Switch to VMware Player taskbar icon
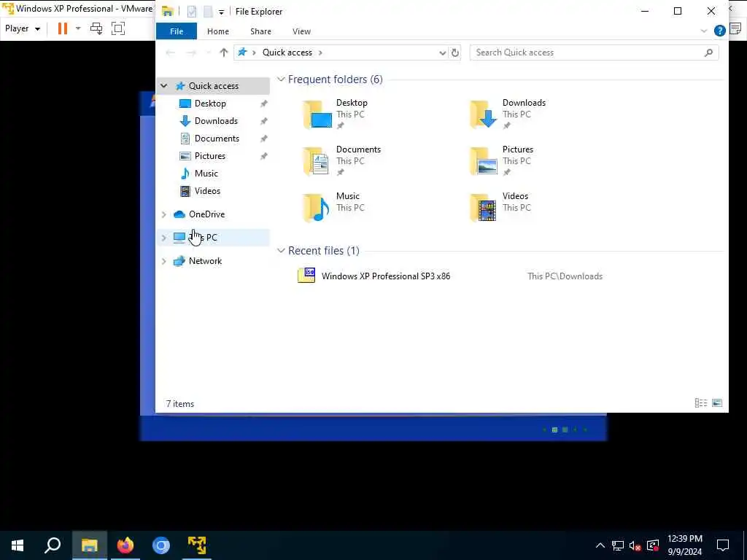This screenshot has width=747, height=560. pyautogui.click(x=197, y=545)
